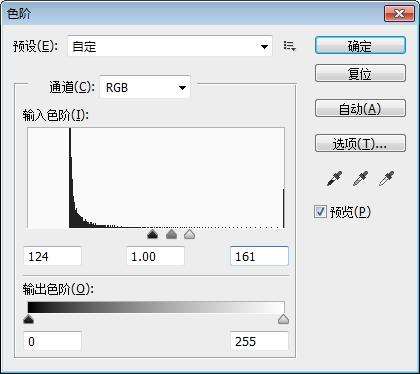Focus the input highlight field showing 161

[x=259, y=256]
